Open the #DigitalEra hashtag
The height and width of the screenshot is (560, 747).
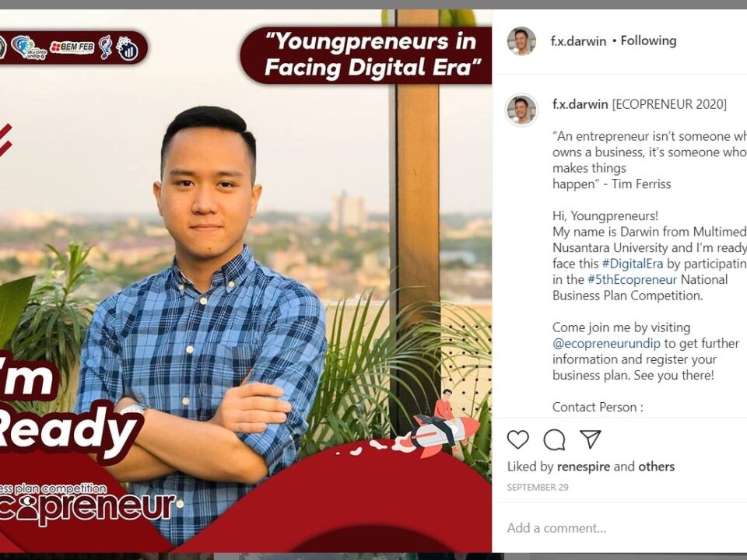point(632,264)
